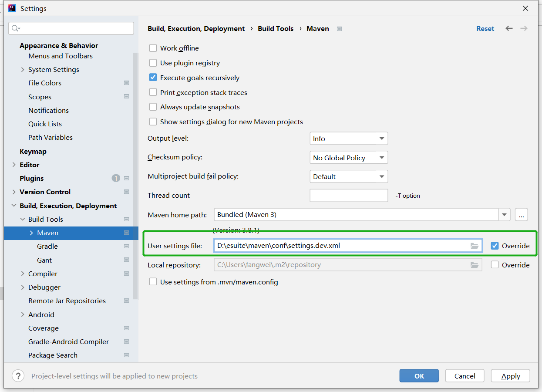This screenshot has width=542, height=392.
Task: Open Multiproject build fail policy dropdown
Action: (x=349, y=176)
